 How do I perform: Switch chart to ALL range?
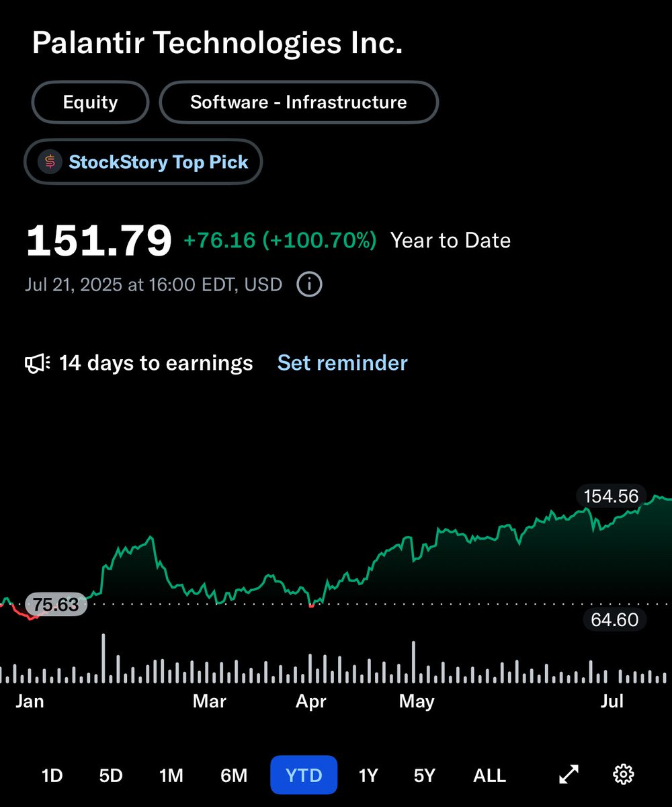pos(489,775)
